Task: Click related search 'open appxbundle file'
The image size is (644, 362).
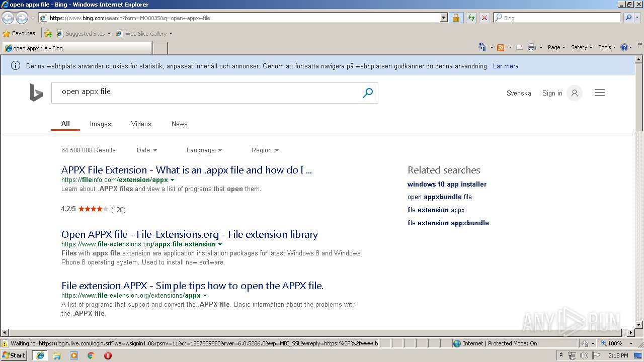Action: pyautogui.click(x=439, y=197)
